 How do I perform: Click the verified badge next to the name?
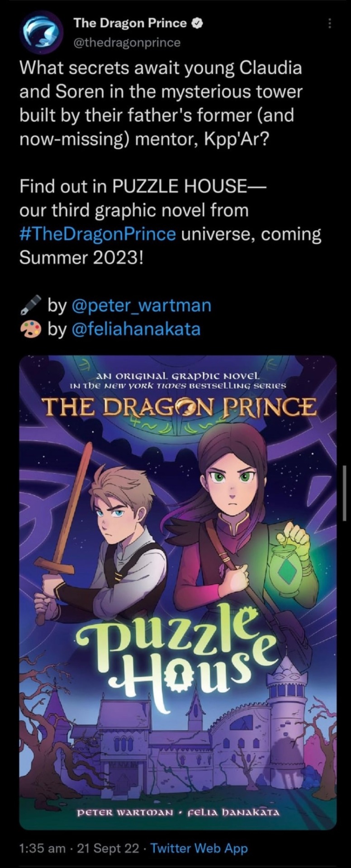click(x=196, y=23)
